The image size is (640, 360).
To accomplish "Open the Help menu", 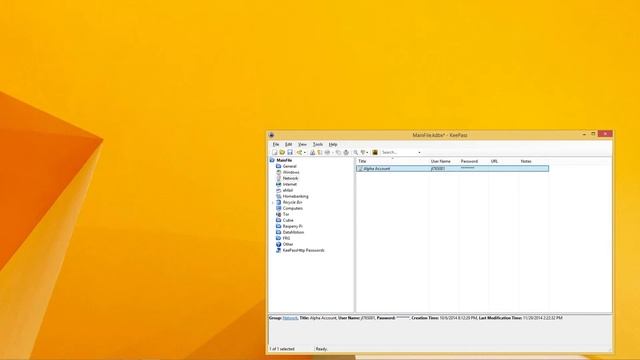I will click(333, 144).
